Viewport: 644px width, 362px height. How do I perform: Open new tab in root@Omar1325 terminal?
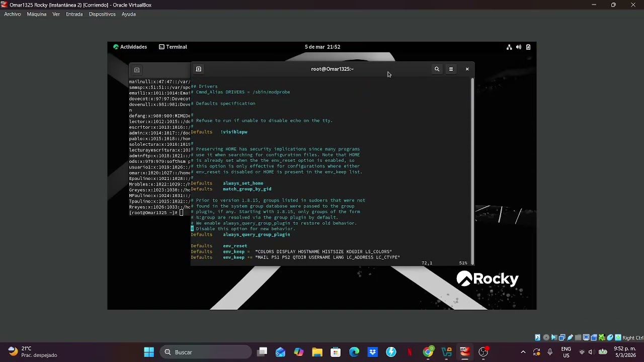(198, 69)
